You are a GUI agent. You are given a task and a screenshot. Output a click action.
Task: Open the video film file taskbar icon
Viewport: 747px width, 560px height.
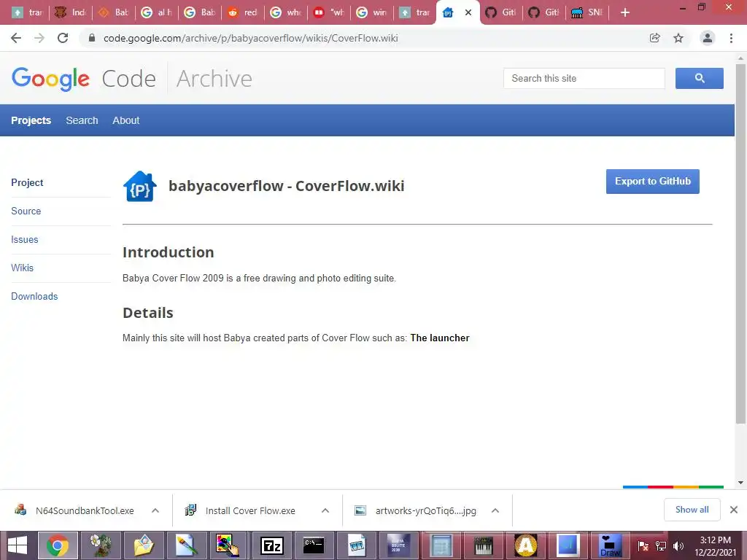click(x=356, y=545)
